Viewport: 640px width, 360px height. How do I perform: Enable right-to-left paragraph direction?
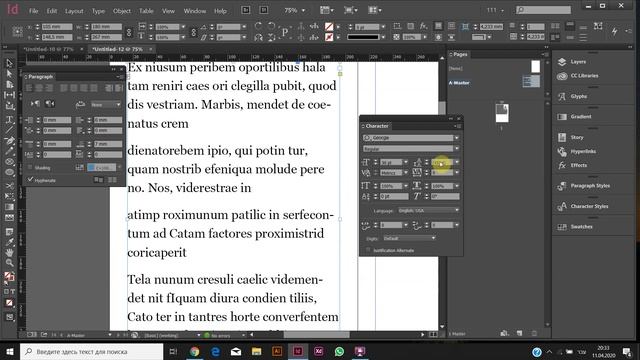click(x=50, y=104)
